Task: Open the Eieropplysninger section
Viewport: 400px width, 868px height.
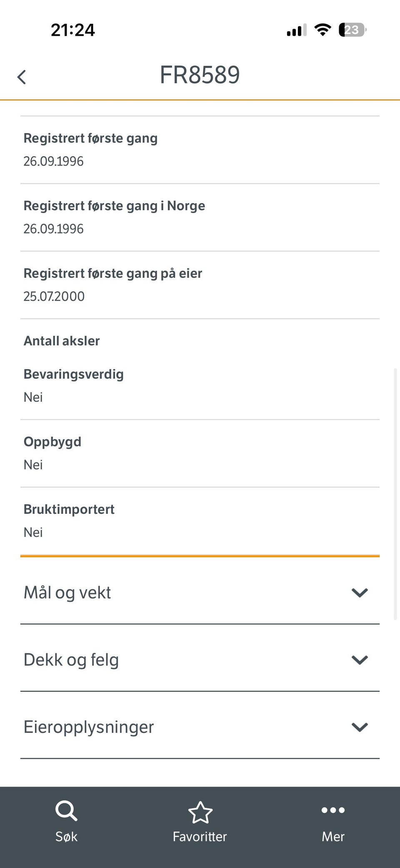Action: tap(89, 727)
